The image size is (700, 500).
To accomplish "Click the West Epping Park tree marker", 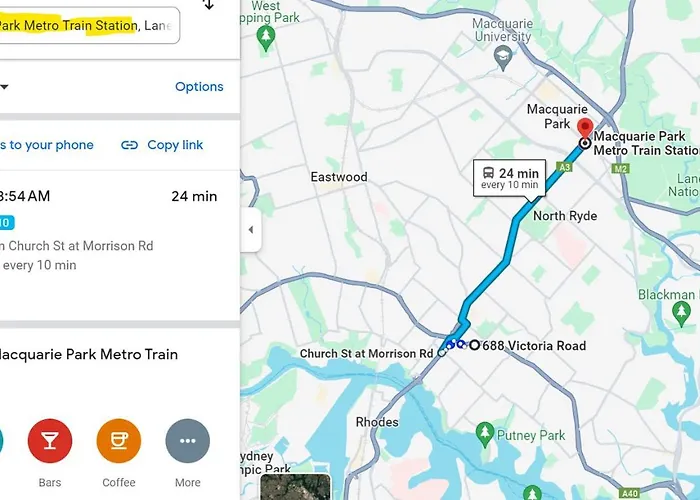I will pos(266,38).
